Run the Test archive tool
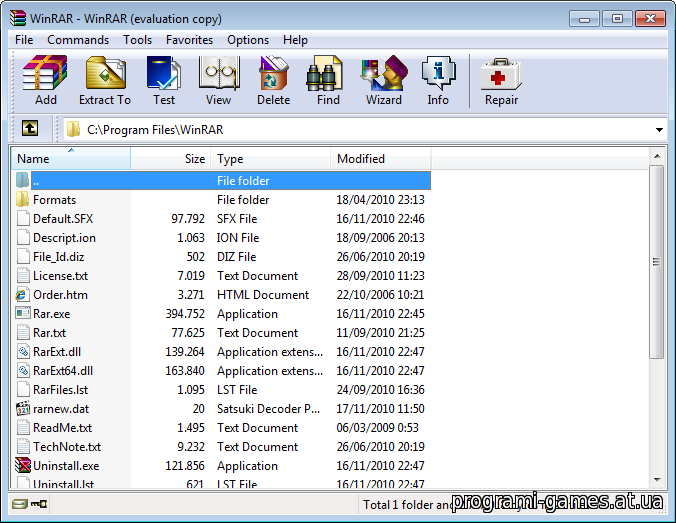 [x=164, y=81]
